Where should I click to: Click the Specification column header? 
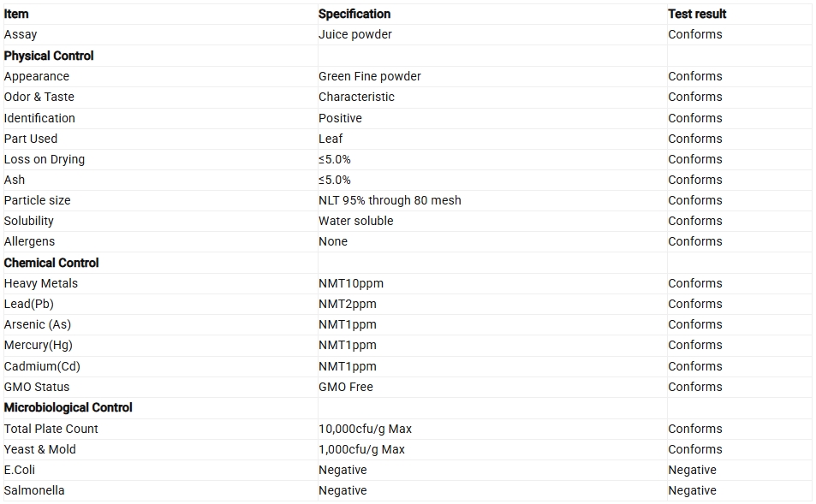[x=354, y=14]
